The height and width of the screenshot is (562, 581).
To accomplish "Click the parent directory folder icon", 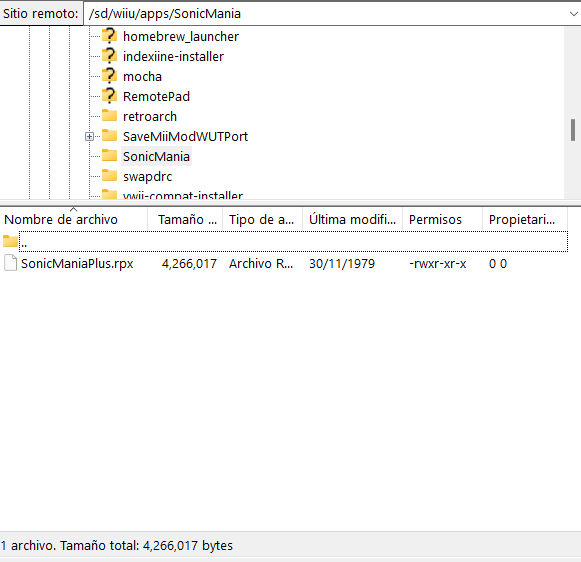I will (x=10, y=242).
